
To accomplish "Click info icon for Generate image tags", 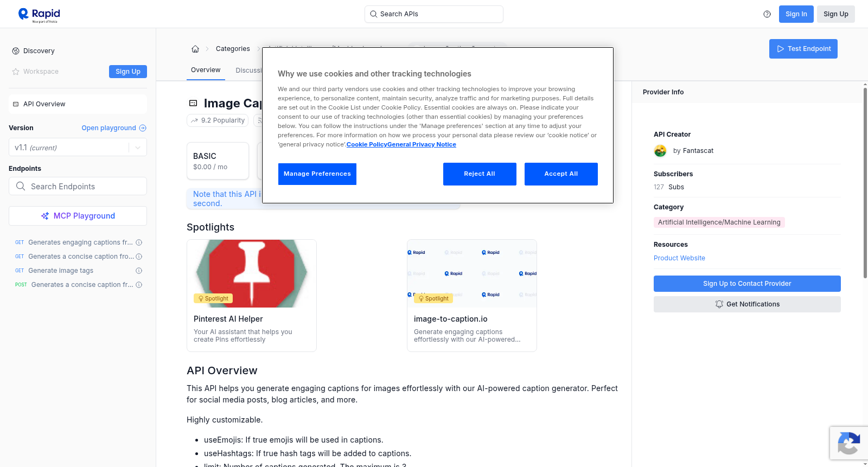I will [x=139, y=271].
